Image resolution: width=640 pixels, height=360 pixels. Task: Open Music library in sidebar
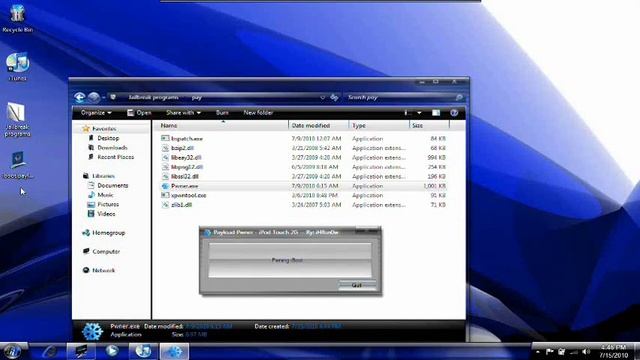point(105,195)
